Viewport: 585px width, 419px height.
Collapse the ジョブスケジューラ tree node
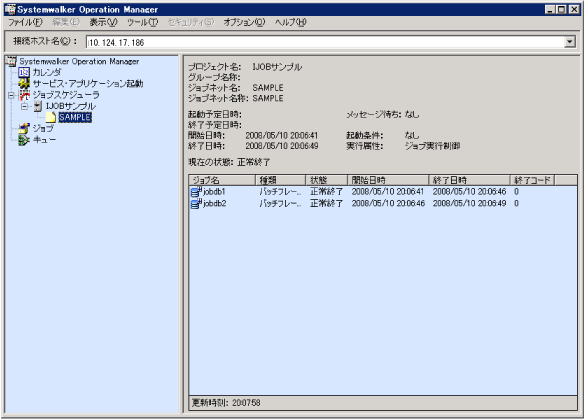[11, 95]
